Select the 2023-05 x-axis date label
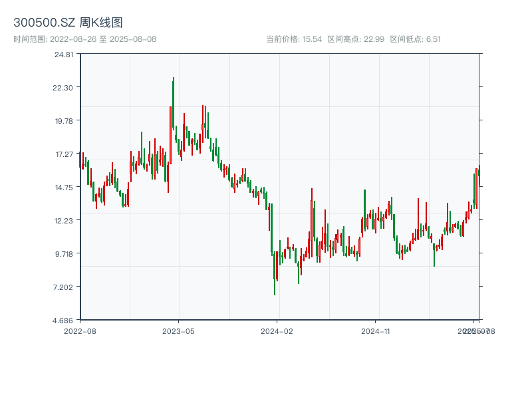The image size is (532, 399). (x=178, y=331)
